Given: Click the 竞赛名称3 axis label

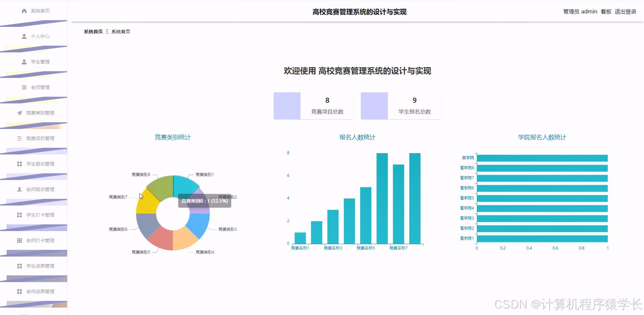Looking at the screenshot, I should (333, 248).
